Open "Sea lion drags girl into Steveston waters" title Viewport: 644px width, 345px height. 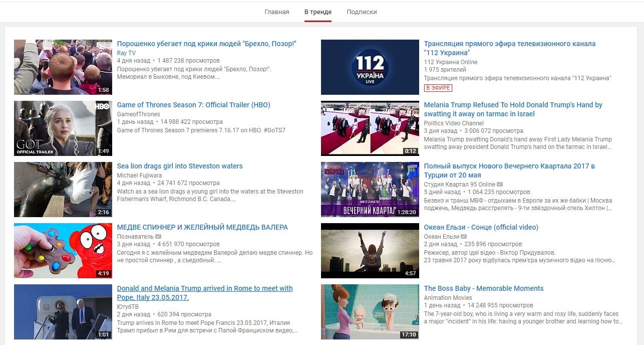coord(180,166)
